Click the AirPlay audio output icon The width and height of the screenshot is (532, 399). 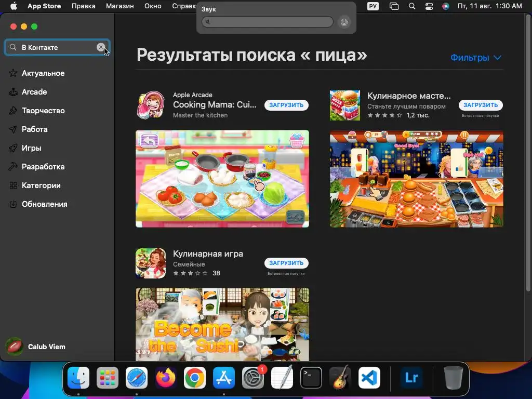344,22
